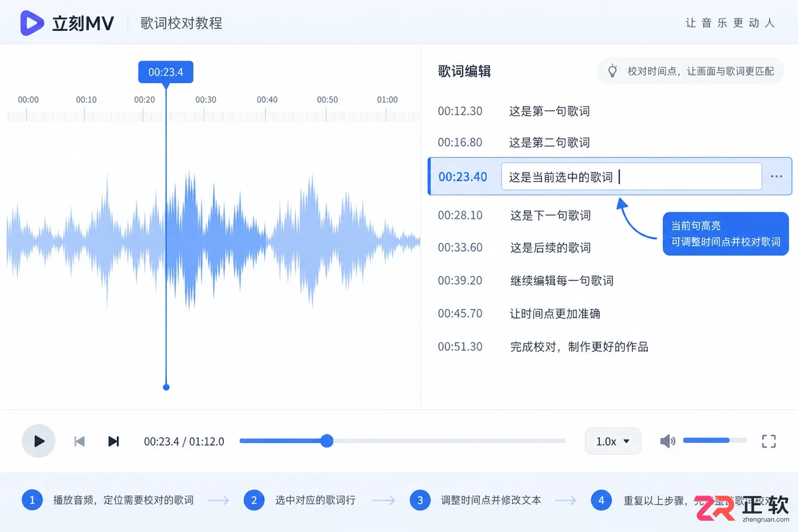Screen dimensions: 798x532
Task: Click timestamp 00:28.10 in lyric list
Action: (x=460, y=215)
